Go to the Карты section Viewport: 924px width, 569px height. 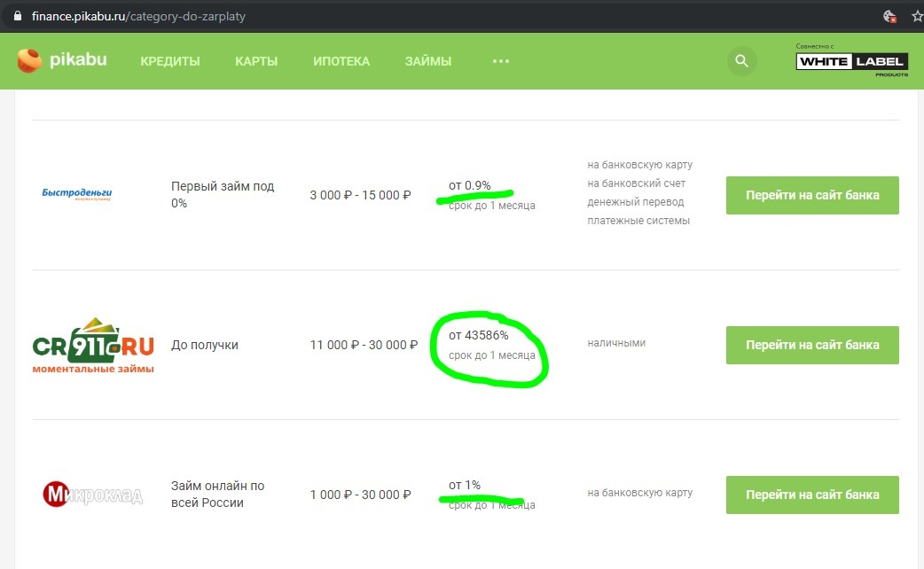[x=256, y=61]
